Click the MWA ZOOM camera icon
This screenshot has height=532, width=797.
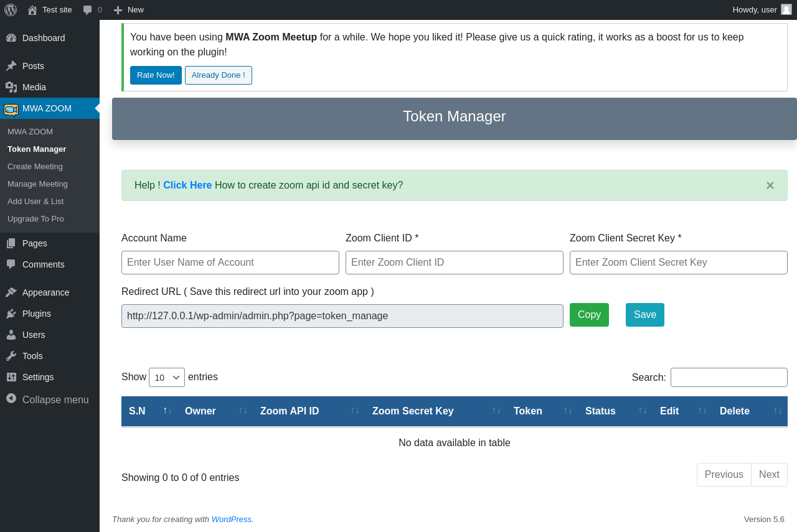tap(11, 110)
